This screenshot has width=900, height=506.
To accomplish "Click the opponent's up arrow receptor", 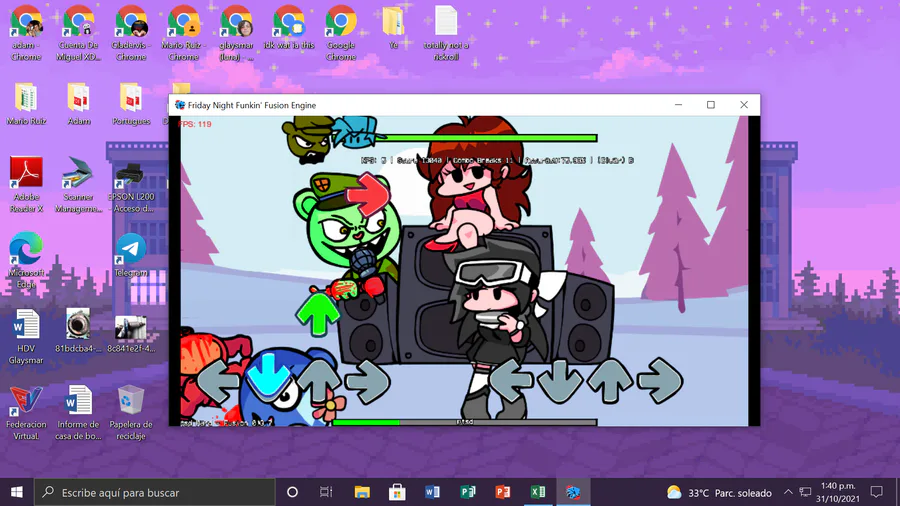I will click(x=319, y=381).
